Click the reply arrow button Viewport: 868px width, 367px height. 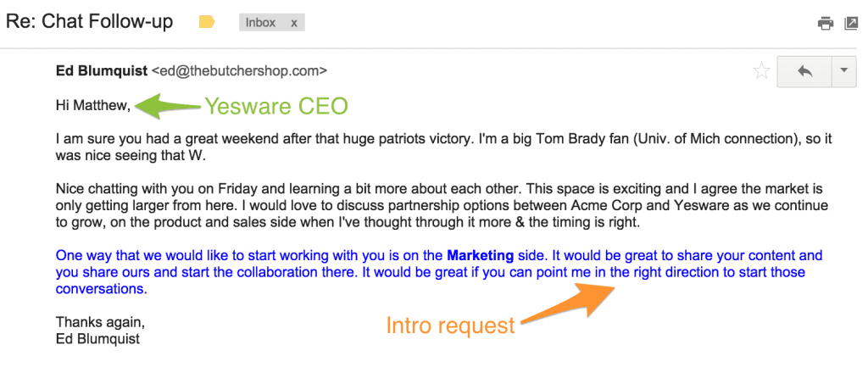coord(804,71)
